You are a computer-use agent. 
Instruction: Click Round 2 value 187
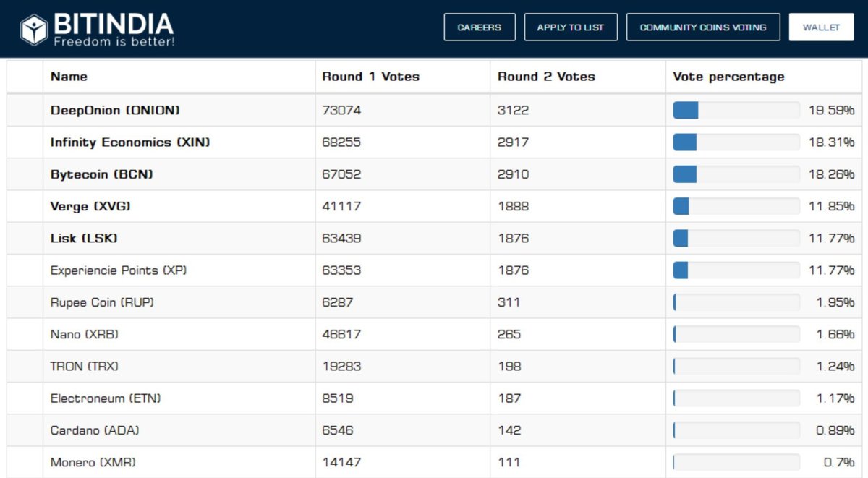coord(509,398)
